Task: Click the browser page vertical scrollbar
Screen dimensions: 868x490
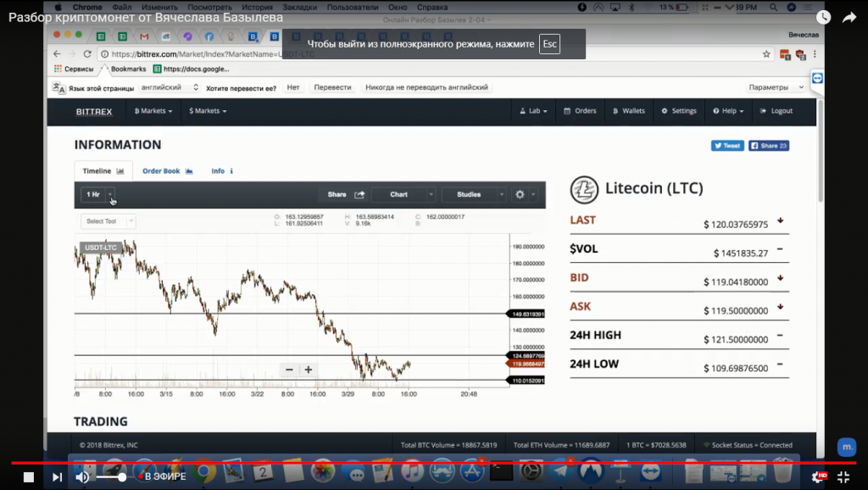Action: [821, 151]
